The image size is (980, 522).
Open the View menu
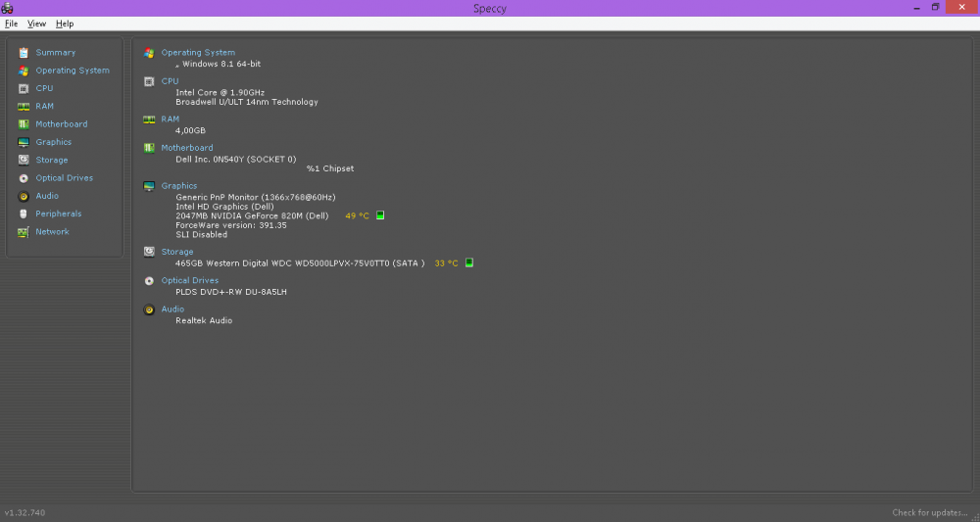(36, 24)
